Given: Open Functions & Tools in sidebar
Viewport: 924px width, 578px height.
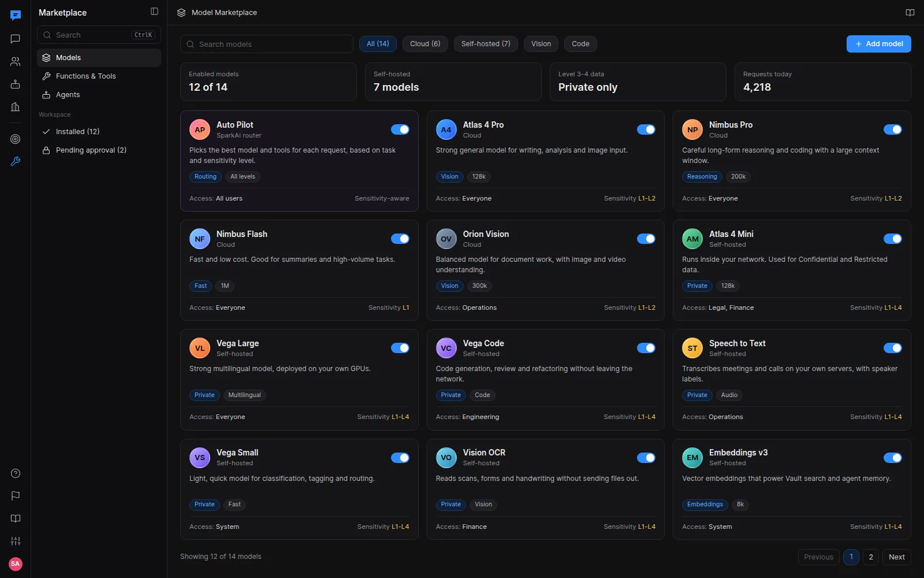Looking at the screenshot, I should click(99, 76).
